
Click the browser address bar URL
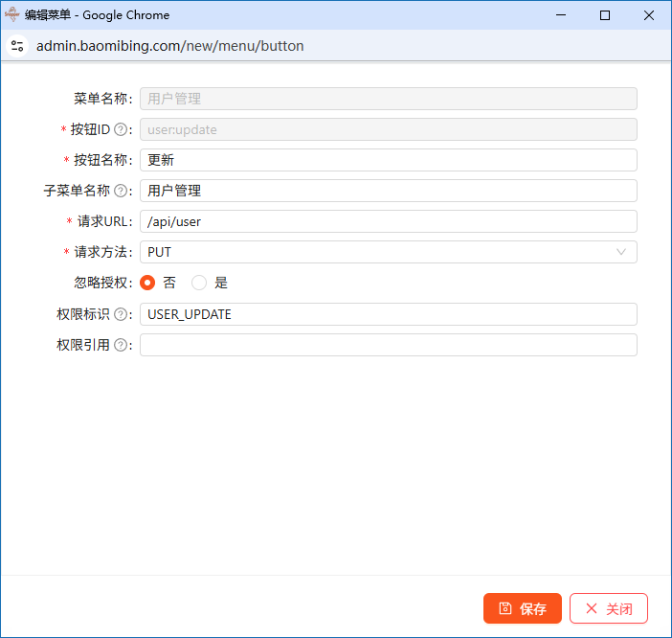pyautogui.click(x=170, y=45)
